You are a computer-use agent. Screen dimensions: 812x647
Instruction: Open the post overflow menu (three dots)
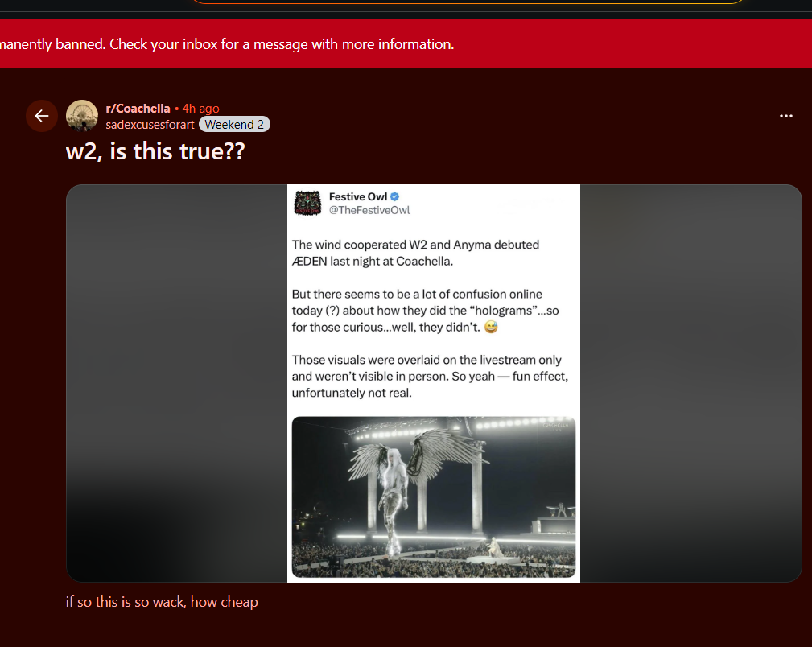[786, 116]
